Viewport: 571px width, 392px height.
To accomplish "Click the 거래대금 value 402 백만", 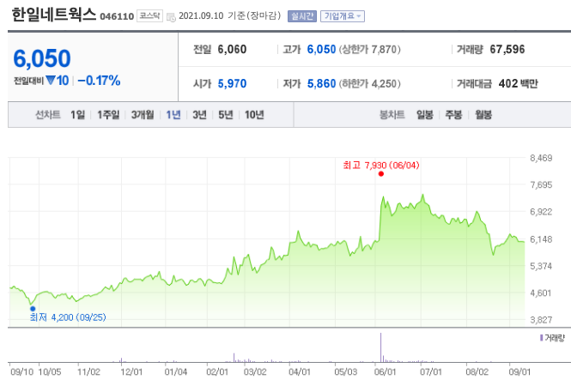I will tap(519, 84).
